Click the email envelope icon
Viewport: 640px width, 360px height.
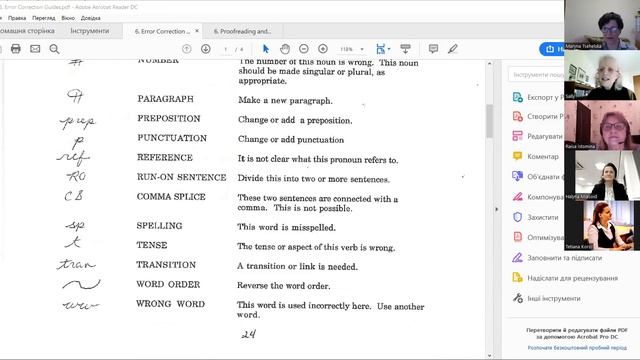(x=35, y=49)
